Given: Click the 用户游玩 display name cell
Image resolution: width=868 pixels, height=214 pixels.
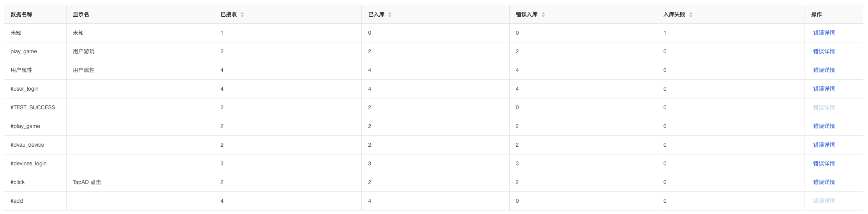Looking at the screenshot, I should pos(140,51).
